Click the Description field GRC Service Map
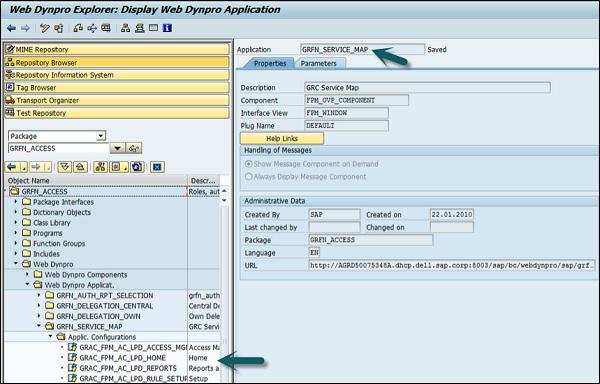This screenshot has height=384, width=600. click(427, 88)
